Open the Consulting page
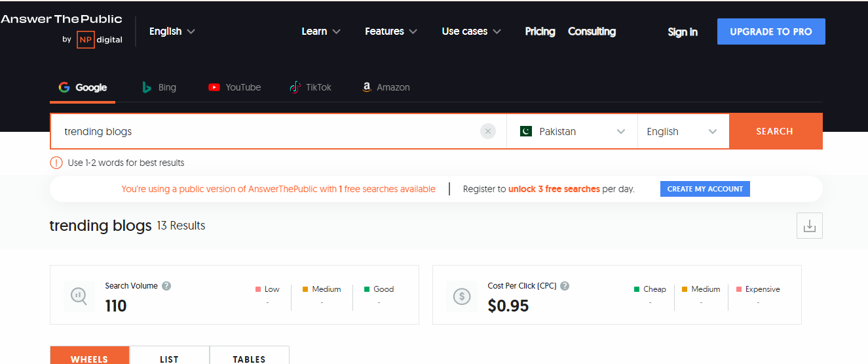Viewport: 868px width, 364px height. pos(592,31)
